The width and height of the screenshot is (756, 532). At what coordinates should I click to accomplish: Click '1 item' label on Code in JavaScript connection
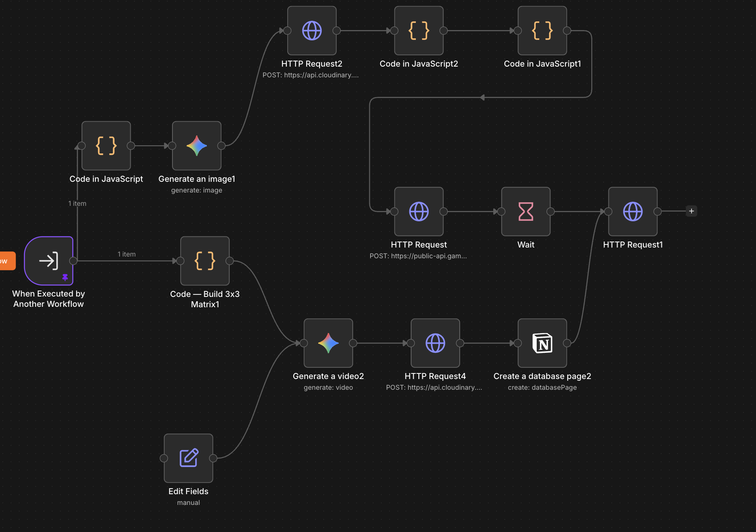pos(77,203)
